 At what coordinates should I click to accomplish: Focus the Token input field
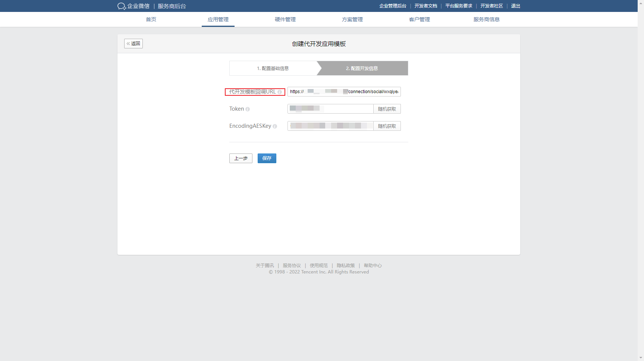pyautogui.click(x=330, y=109)
